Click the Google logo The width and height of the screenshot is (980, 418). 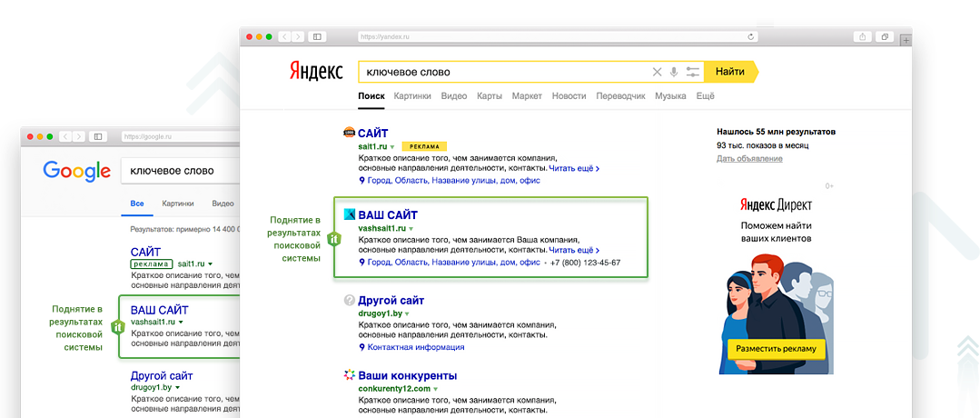(x=76, y=170)
